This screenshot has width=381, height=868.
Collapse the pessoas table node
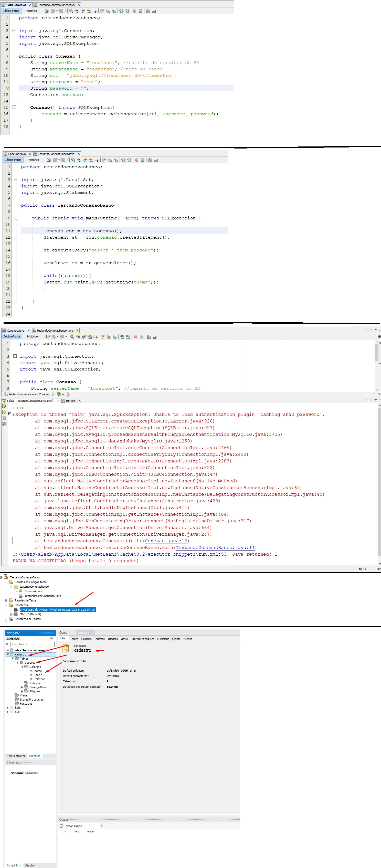[x=17, y=662]
